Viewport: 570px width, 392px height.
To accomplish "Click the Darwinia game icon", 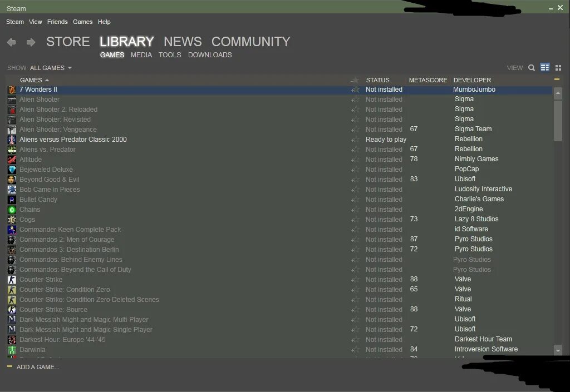I will [12, 350].
